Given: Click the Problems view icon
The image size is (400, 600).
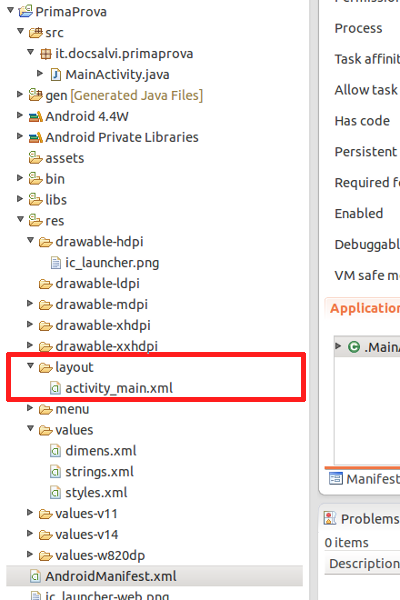Looking at the screenshot, I should pos(330,518).
